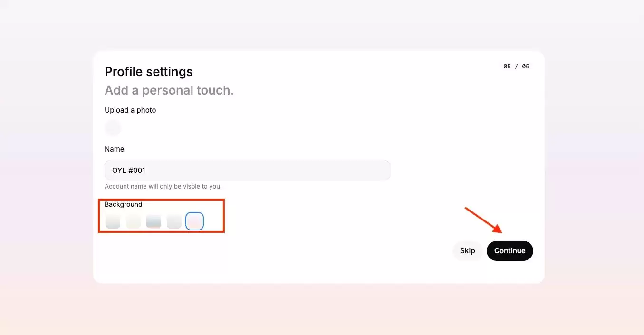Image resolution: width=644 pixels, height=335 pixels.
Task: Click the right end of the Name field
Action: [375, 170]
